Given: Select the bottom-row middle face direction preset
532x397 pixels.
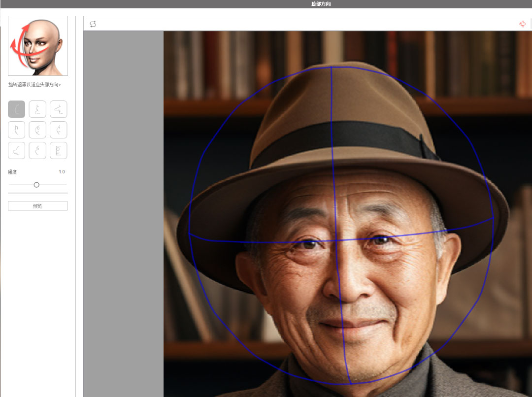Looking at the screenshot, I should (x=37, y=151).
